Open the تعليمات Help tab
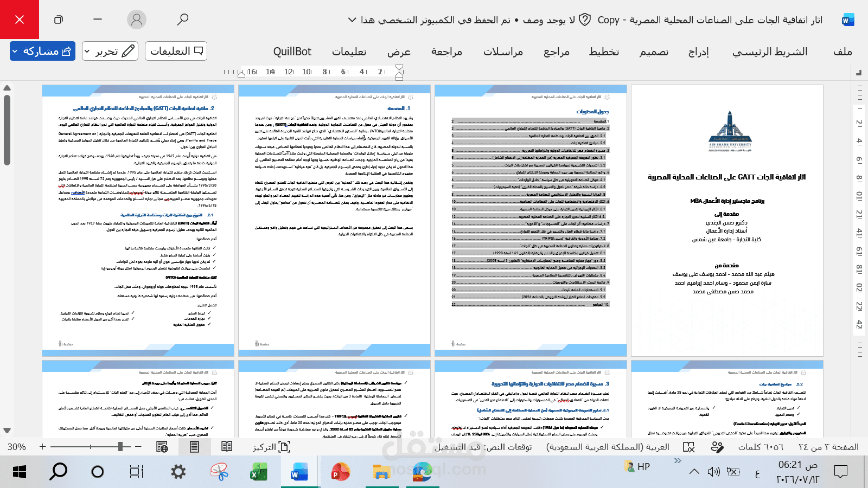Viewport: 868px width, 488px height. coord(349,52)
